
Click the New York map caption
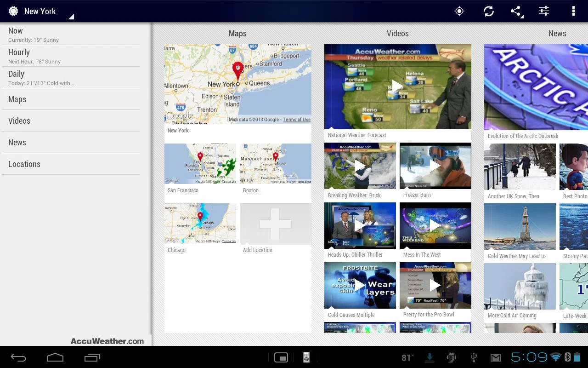point(178,131)
